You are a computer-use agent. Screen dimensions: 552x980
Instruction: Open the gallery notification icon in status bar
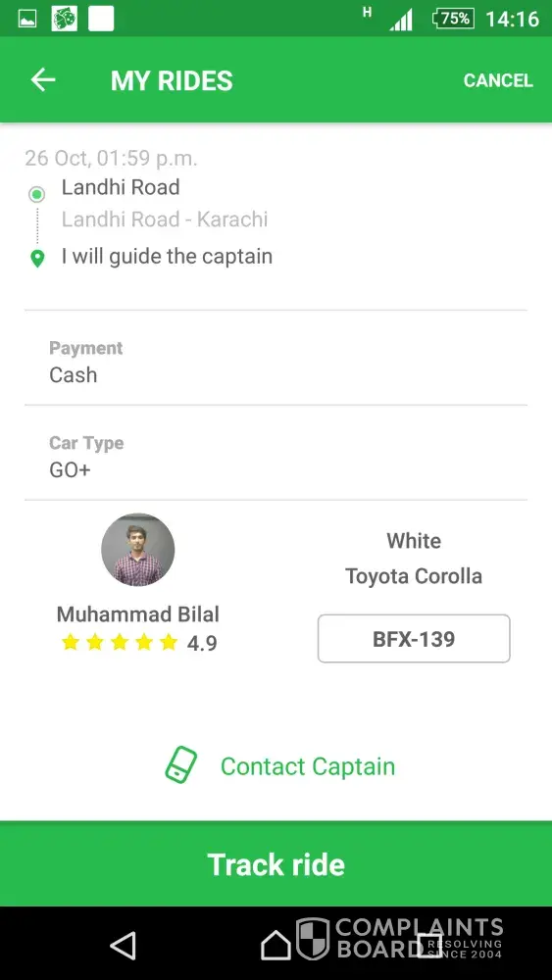click(x=26, y=19)
